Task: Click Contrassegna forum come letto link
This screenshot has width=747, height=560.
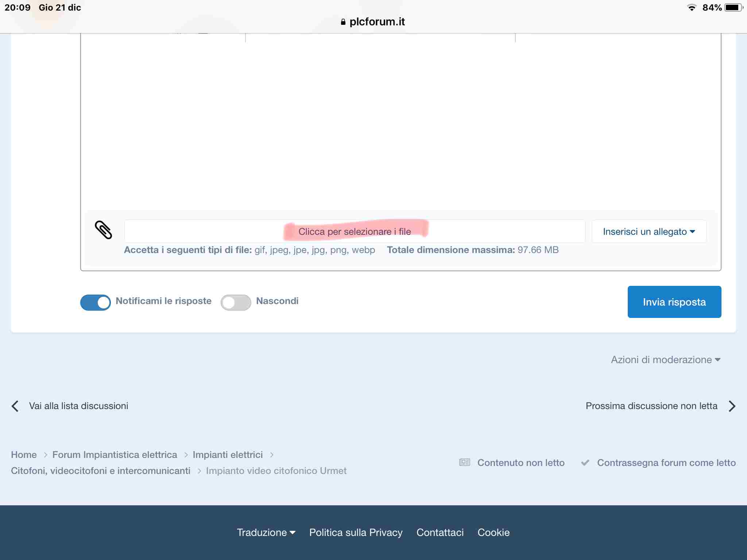Action: point(666,463)
